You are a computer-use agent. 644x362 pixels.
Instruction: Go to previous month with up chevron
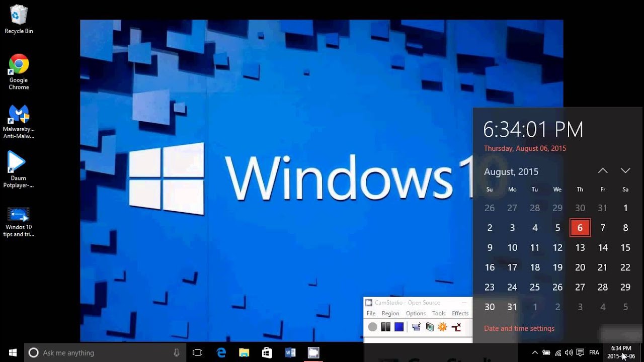click(603, 171)
